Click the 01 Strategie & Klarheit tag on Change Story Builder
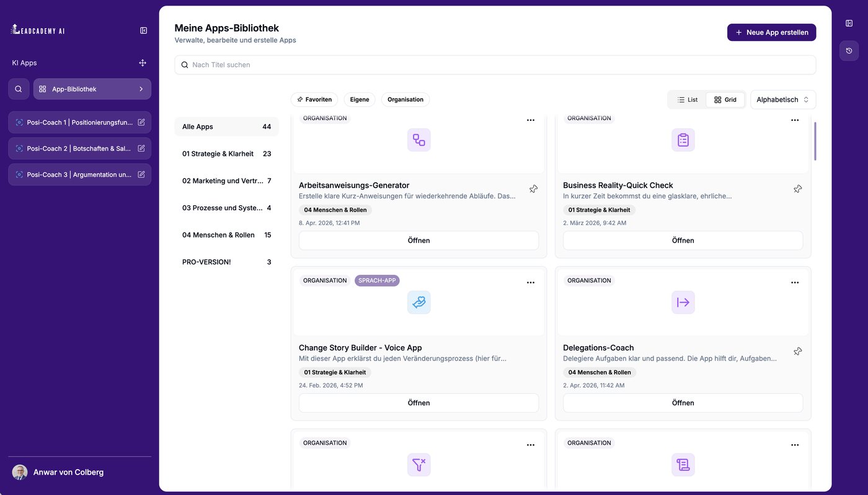Viewport: 868px width, 495px height. [x=335, y=372]
